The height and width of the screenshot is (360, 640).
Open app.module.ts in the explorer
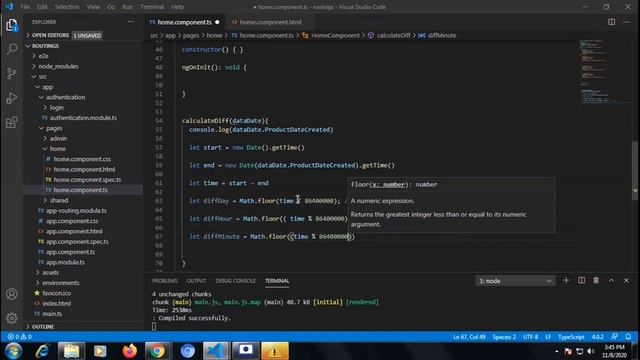click(65, 262)
